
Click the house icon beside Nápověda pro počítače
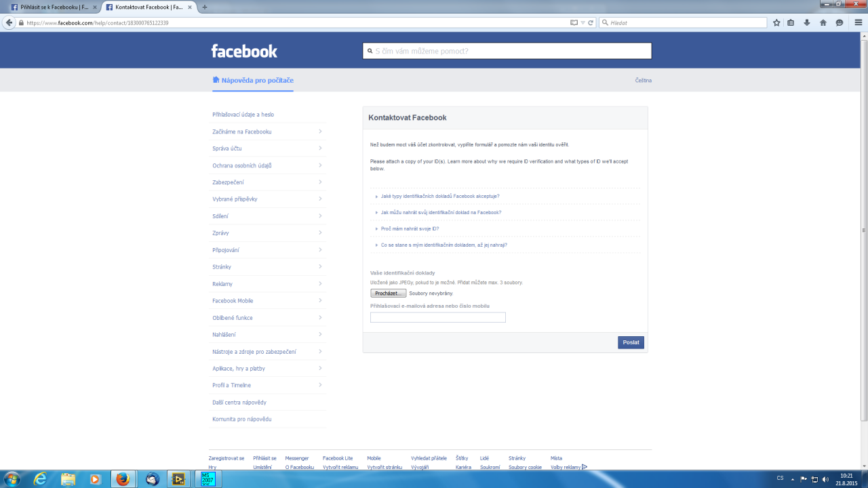[216, 79]
